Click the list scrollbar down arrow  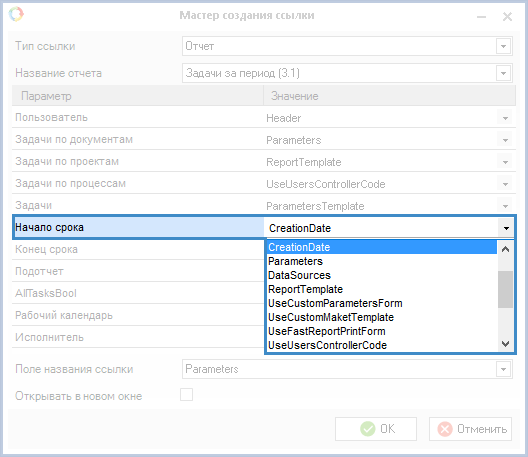(x=505, y=344)
